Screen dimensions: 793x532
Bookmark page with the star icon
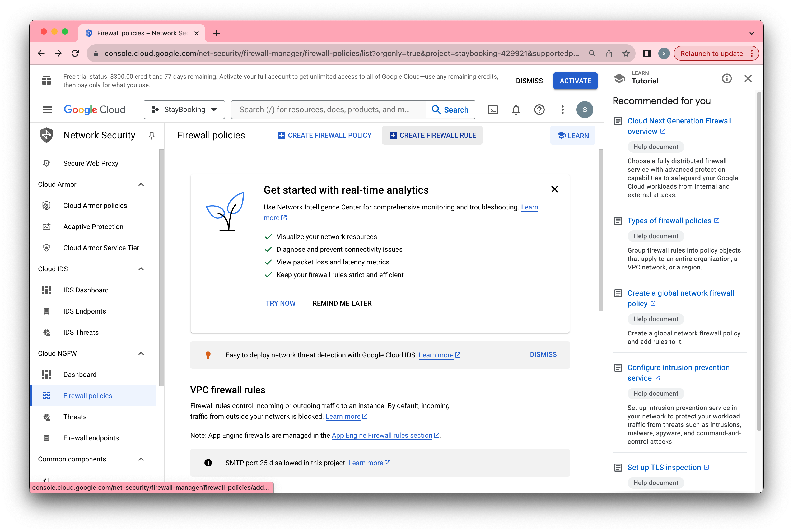[626, 54]
